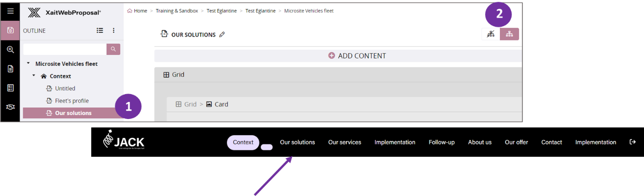Screen dimensions: 644x196
Task: Toggle the crossed-out hierarchy view button
Action: 491,34
